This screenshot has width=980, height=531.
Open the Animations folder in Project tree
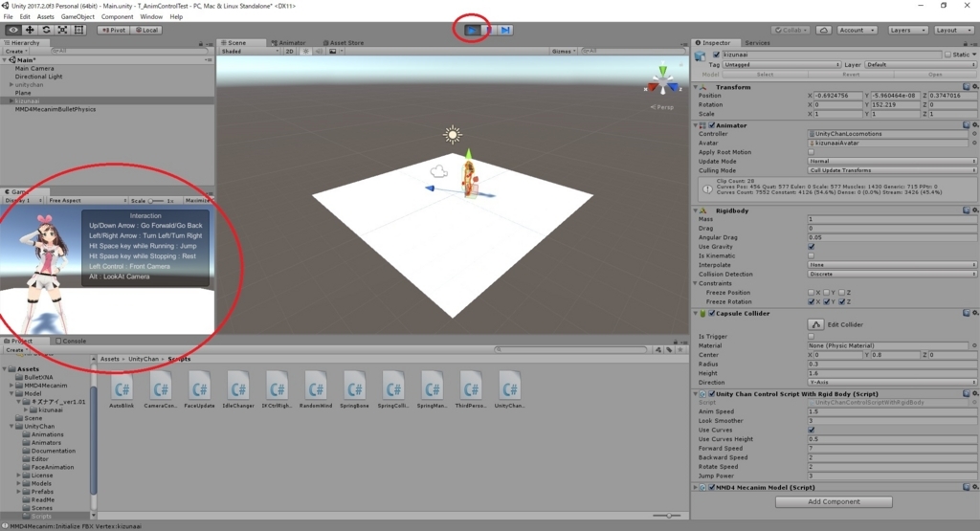pyautogui.click(x=48, y=434)
